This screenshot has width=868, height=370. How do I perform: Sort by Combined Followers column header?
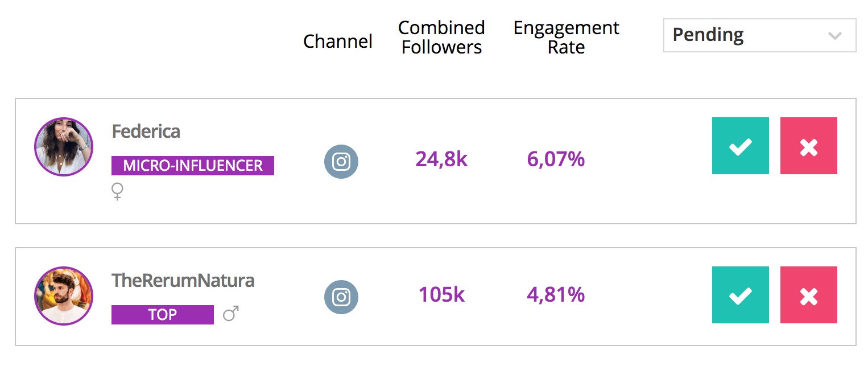pyautogui.click(x=441, y=38)
